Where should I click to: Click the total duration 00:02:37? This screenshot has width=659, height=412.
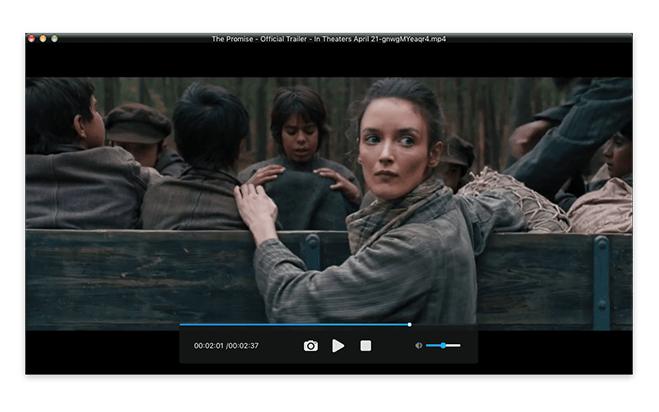[x=243, y=346]
